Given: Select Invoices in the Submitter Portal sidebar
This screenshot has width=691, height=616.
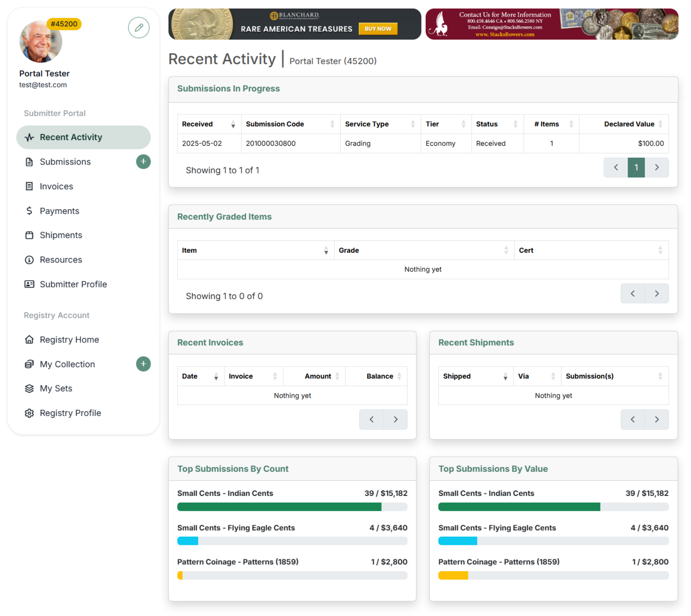Looking at the screenshot, I should coord(56,186).
